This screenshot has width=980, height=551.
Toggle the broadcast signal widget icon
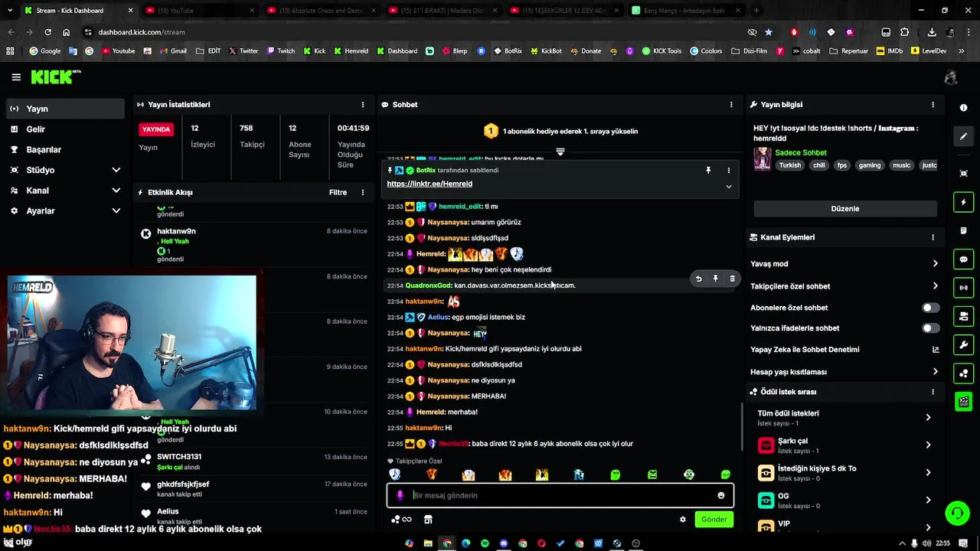click(964, 288)
